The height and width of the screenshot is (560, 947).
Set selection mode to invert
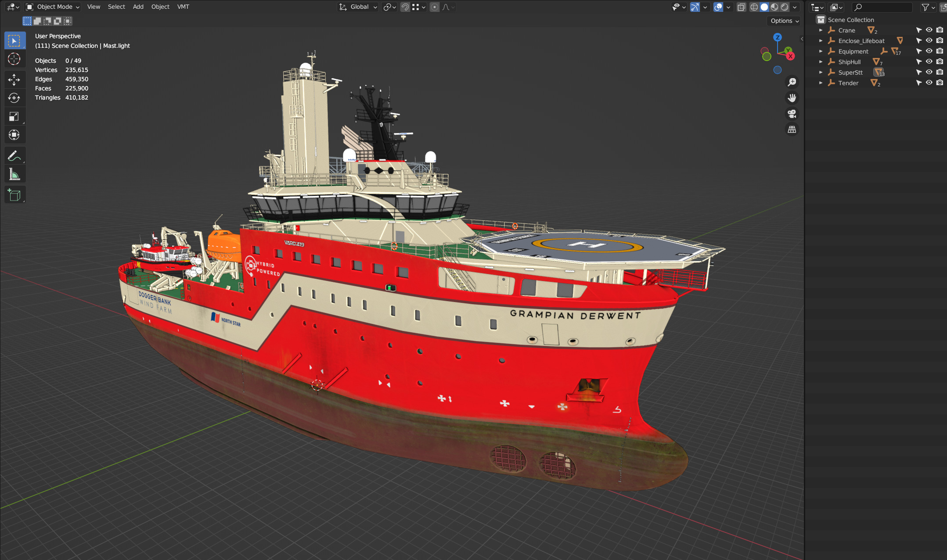tap(58, 21)
